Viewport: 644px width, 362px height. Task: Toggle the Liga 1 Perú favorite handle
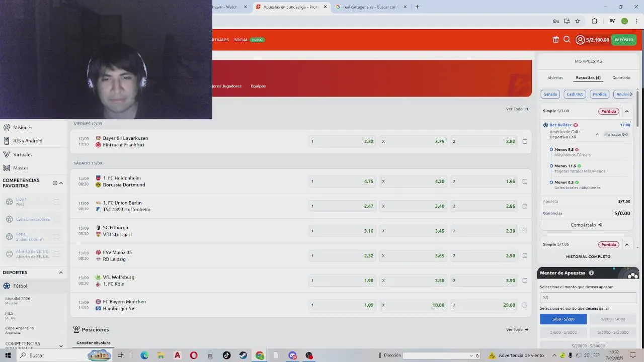(x=56, y=202)
